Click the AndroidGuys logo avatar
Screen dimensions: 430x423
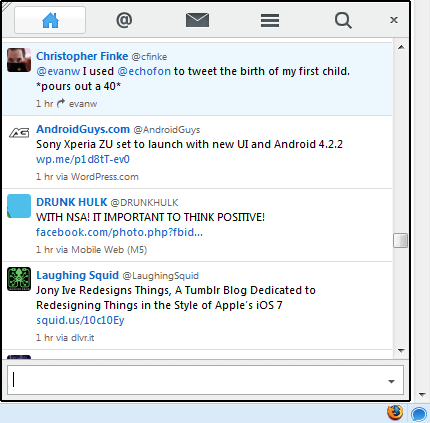(x=19, y=133)
